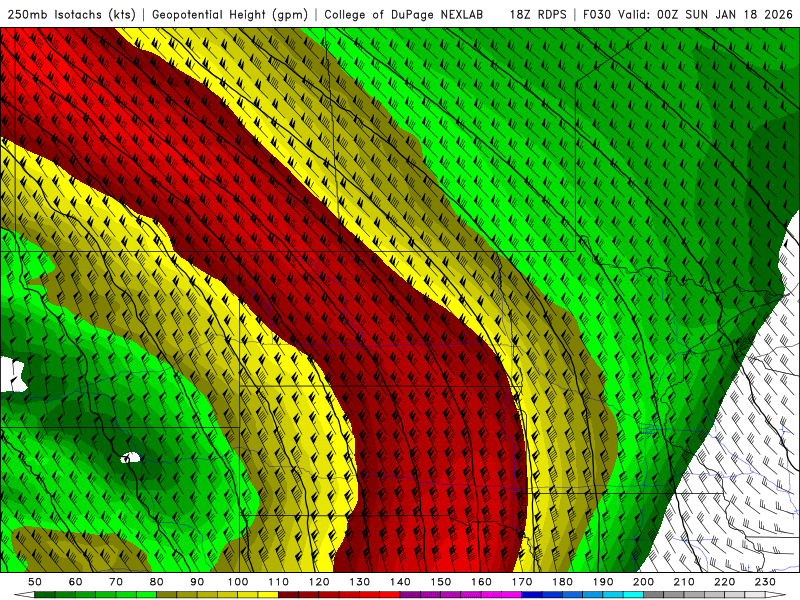Click the legend value 140
The image size is (800, 600).
[400, 582]
